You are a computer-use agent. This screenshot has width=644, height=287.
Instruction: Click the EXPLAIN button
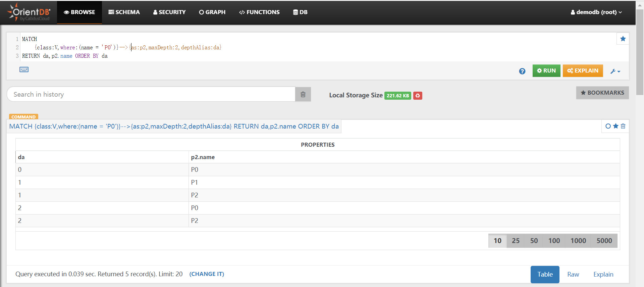tap(583, 71)
